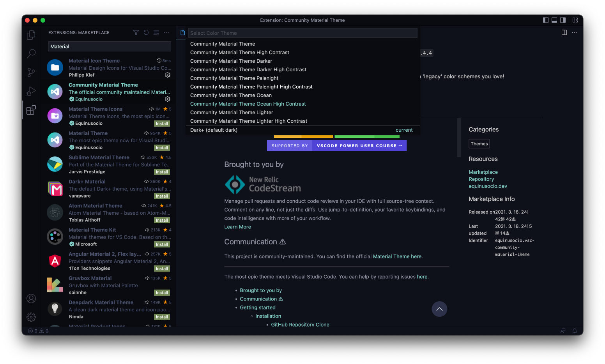Manage gear for Material Icon Theme
605x364 pixels.
pos(168,75)
